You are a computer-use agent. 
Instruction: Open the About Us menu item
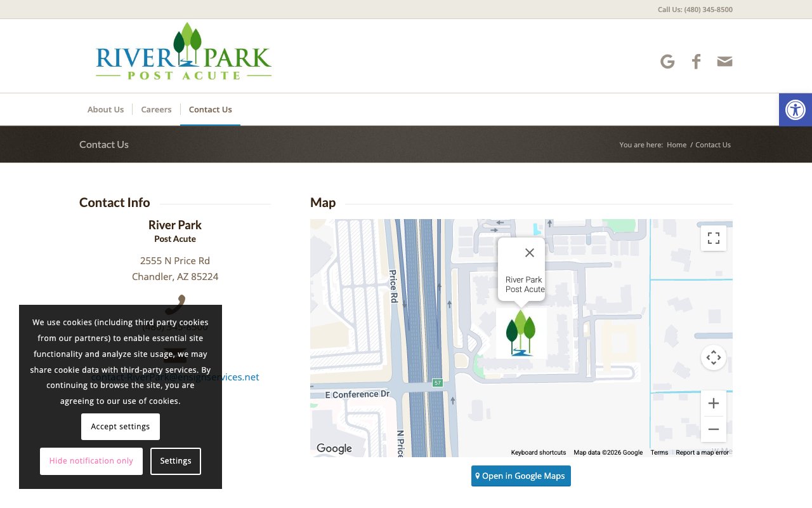[105, 109]
